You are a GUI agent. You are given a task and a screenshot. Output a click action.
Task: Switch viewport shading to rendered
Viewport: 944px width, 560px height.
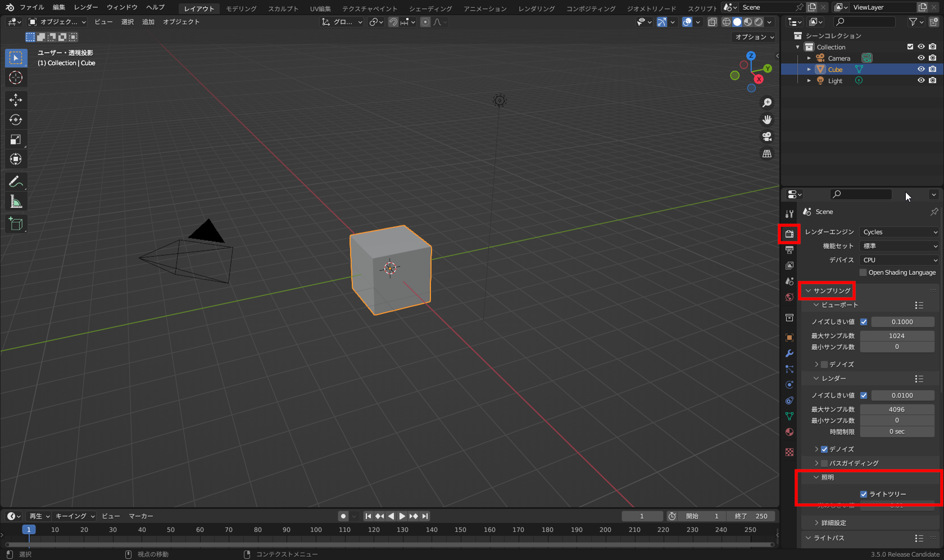759,22
